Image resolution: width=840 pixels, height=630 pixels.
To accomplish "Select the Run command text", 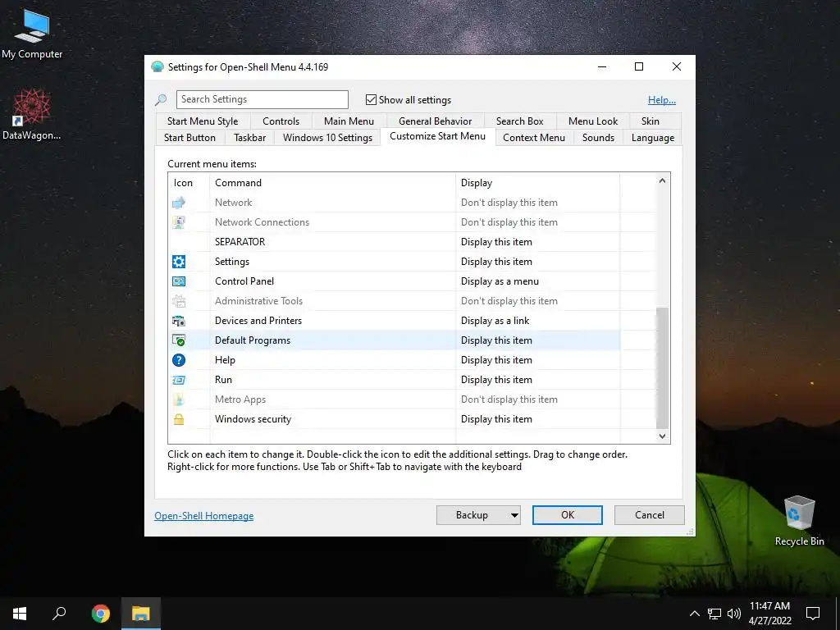I will [x=223, y=380].
